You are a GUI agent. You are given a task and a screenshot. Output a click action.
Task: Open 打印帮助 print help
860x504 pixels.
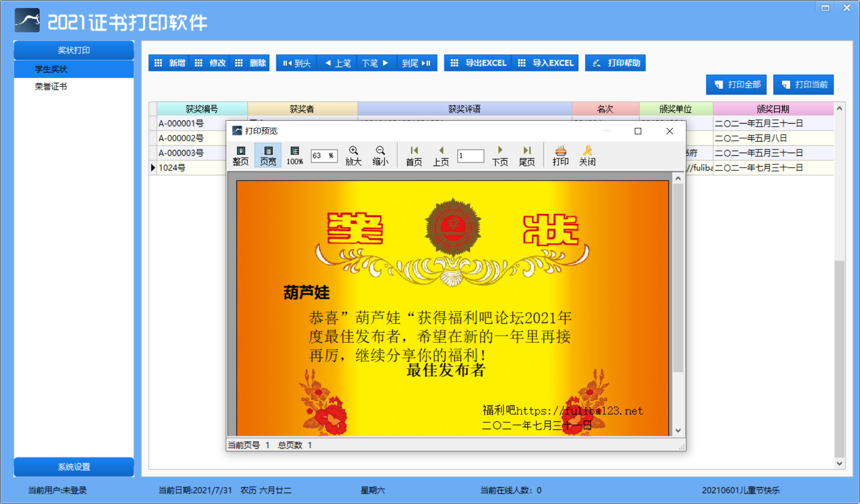[x=615, y=63]
